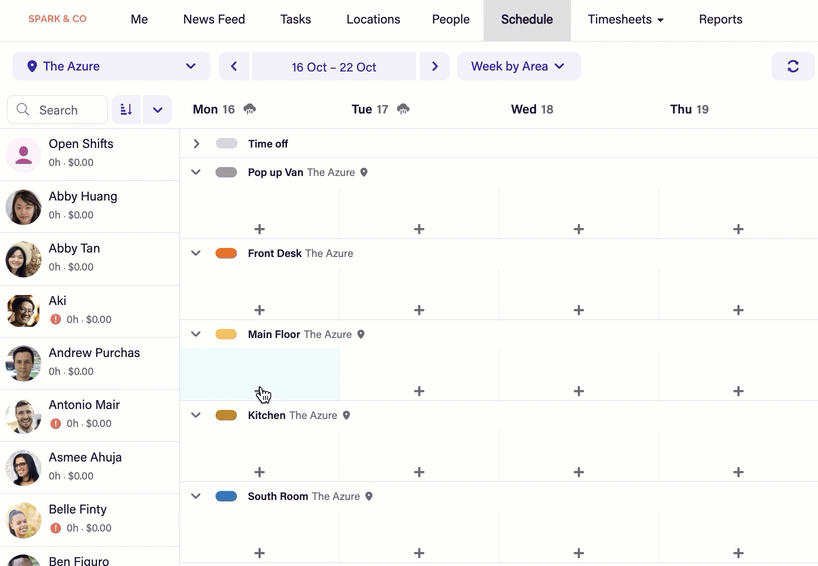Collapse the Pop up Van area
The image size is (818, 566).
click(196, 172)
